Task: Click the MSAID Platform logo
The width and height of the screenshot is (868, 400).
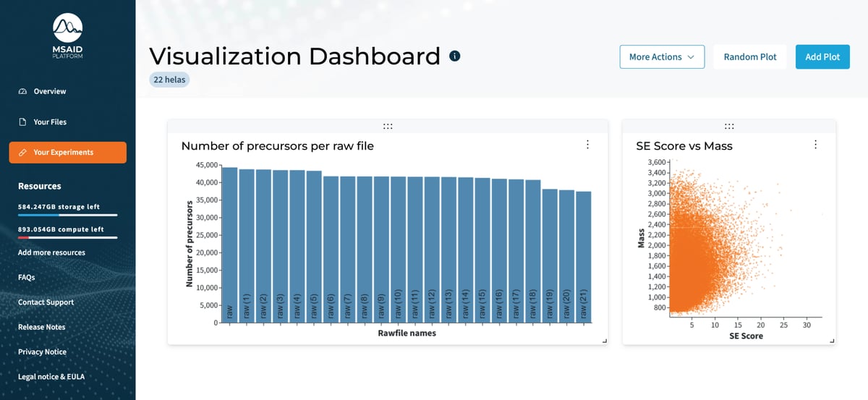Action: pyautogui.click(x=67, y=36)
